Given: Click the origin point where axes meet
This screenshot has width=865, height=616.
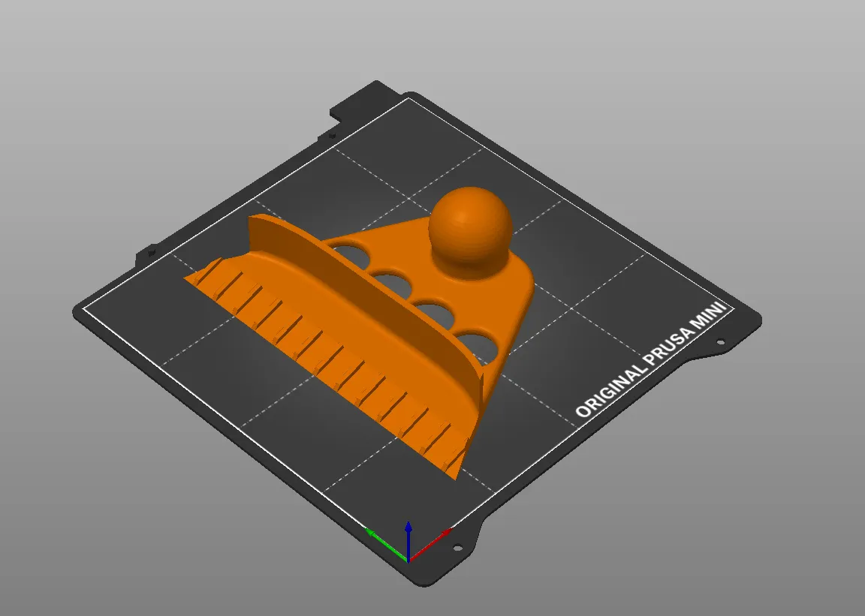Looking at the screenshot, I should point(408,560).
